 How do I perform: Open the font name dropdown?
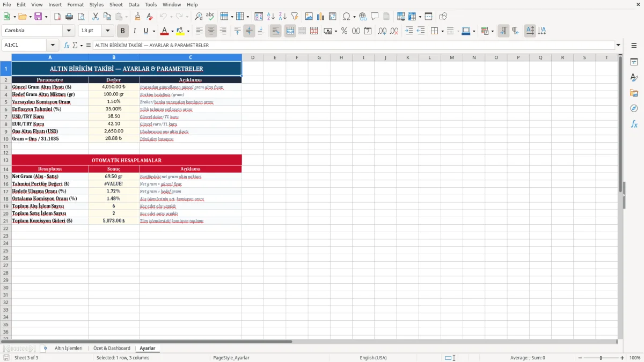(x=69, y=31)
